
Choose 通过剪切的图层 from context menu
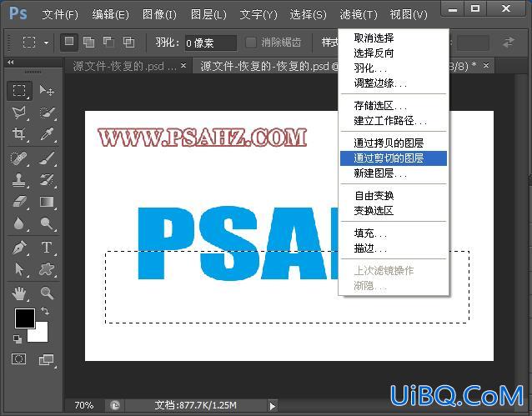click(394, 158)
